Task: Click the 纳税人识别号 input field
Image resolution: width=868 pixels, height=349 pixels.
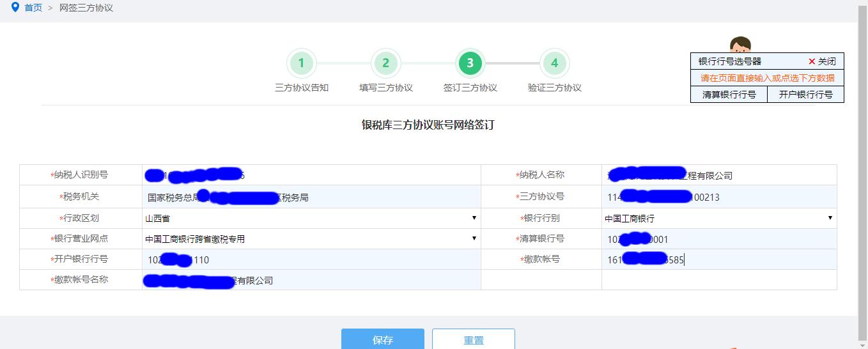Action: pos(311,175)
